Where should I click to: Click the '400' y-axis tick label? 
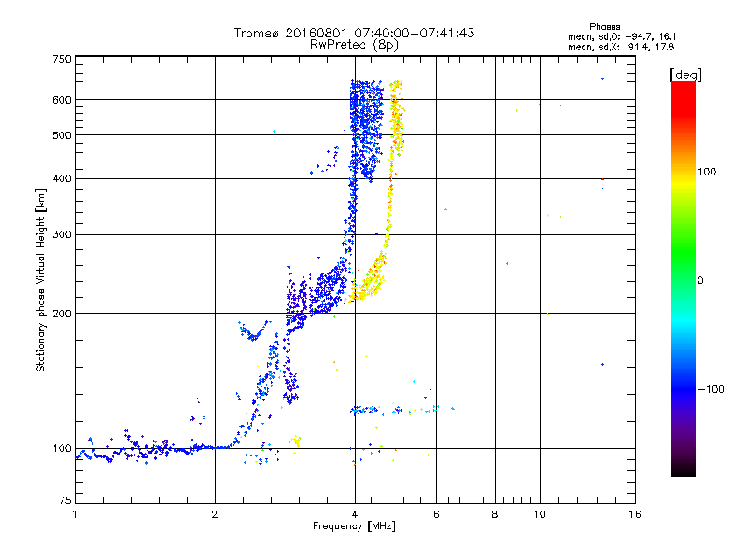point(62,178)
